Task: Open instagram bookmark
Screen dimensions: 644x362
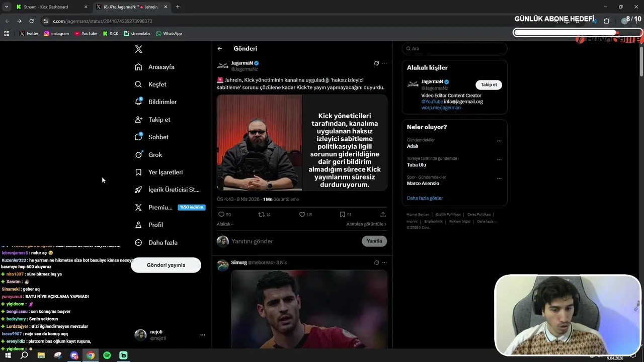Action: pyautogui.click(x=56, y=34)
